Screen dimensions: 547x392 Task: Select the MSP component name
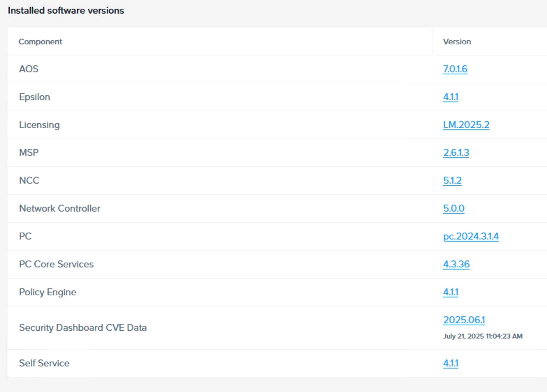point(29,153)
